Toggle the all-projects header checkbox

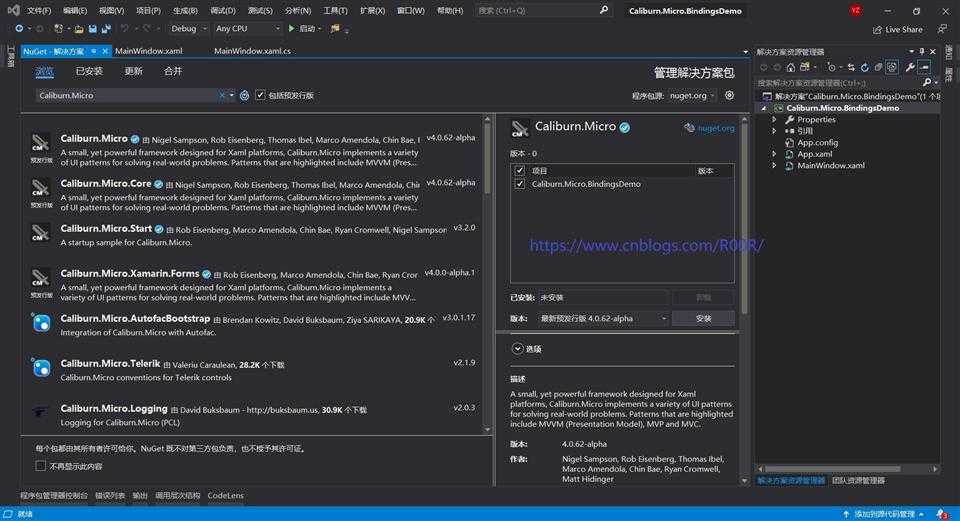[x=520, y=171]
